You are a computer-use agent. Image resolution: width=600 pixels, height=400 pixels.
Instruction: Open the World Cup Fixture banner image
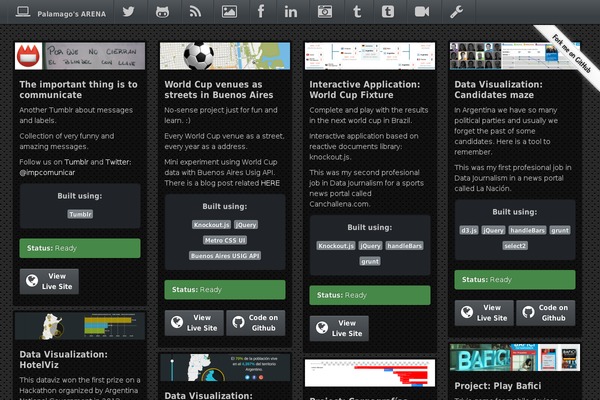click(370, 56)
